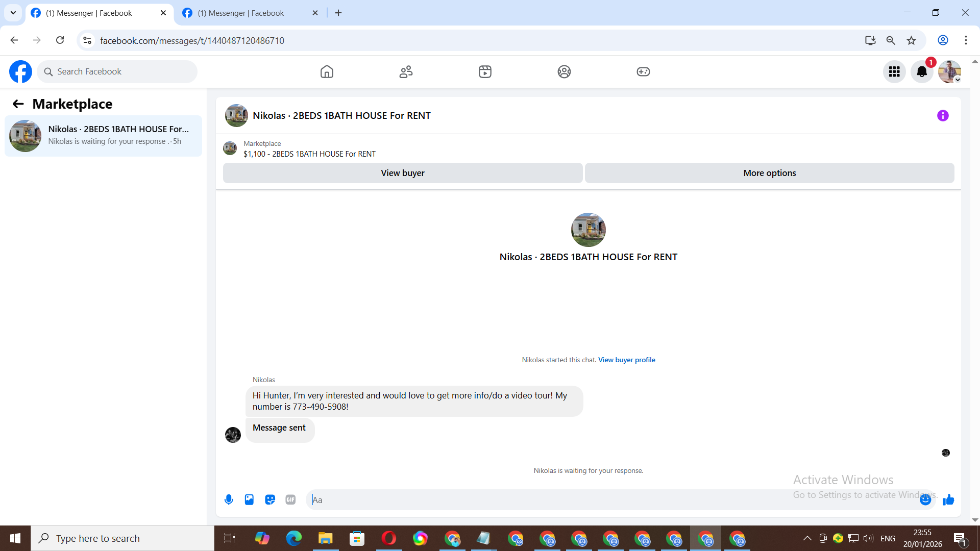The height and width of the screenshot is (551, 980).
Task: Open the View buyer profile link
Action: (x=627, y=360)
